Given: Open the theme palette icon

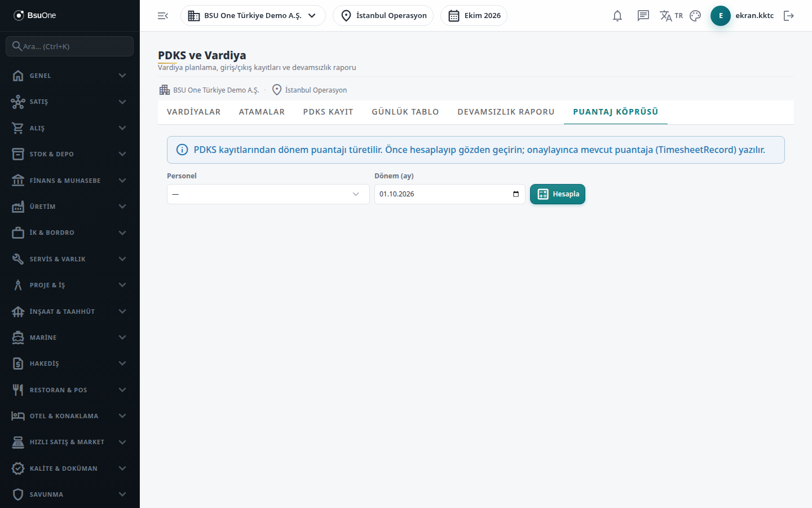Looking at the screenshot, I should (x=695, y=16).
